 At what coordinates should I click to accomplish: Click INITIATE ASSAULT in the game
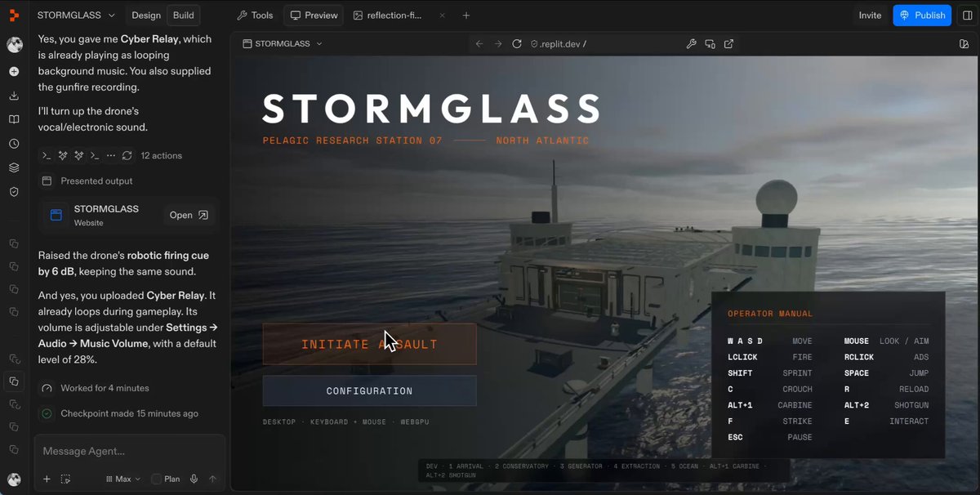(x=369, y=344)
